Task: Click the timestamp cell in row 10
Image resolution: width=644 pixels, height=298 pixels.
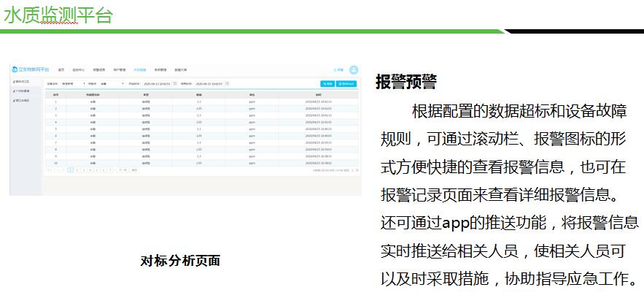Action: point(318,163)
